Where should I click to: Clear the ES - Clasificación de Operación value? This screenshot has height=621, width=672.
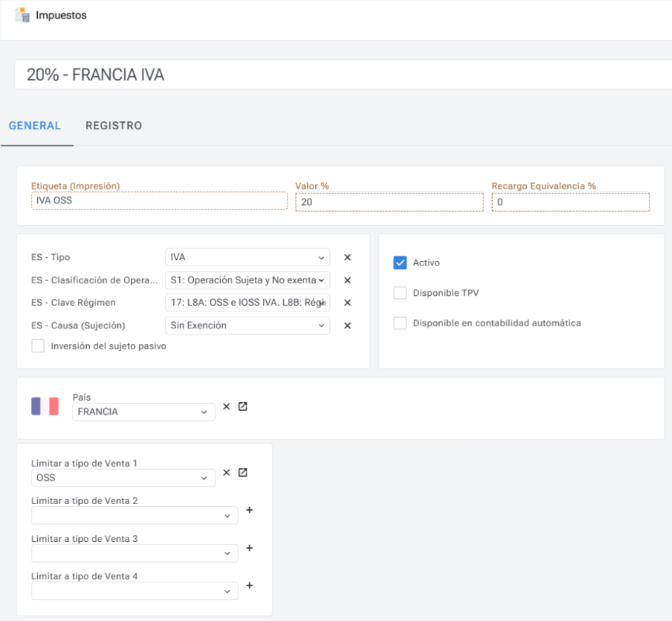347,280
